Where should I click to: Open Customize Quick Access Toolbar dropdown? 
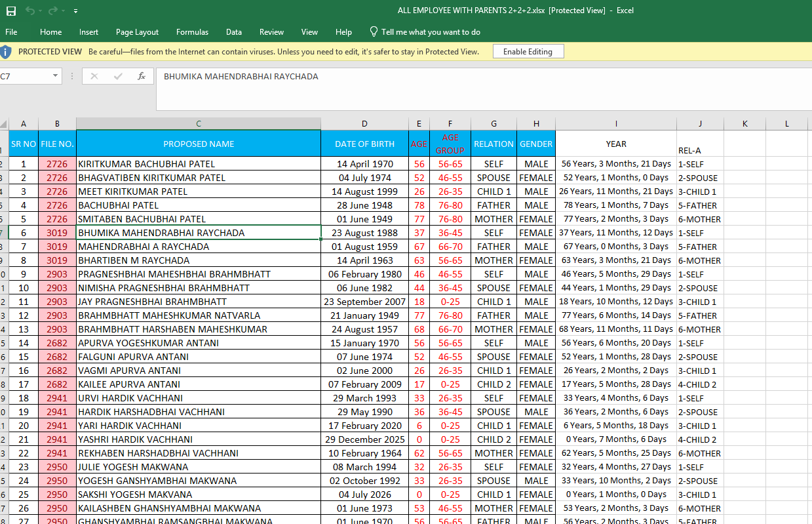(x=75, y=12)
